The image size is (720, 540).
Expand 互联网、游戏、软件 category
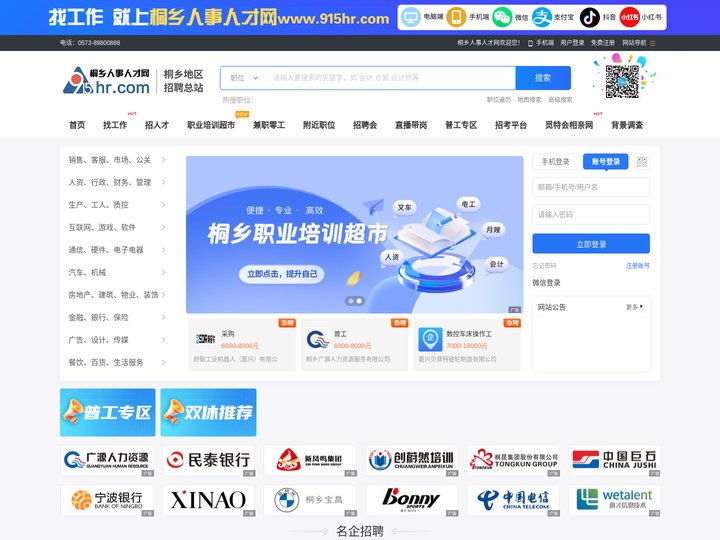(116, 227)
